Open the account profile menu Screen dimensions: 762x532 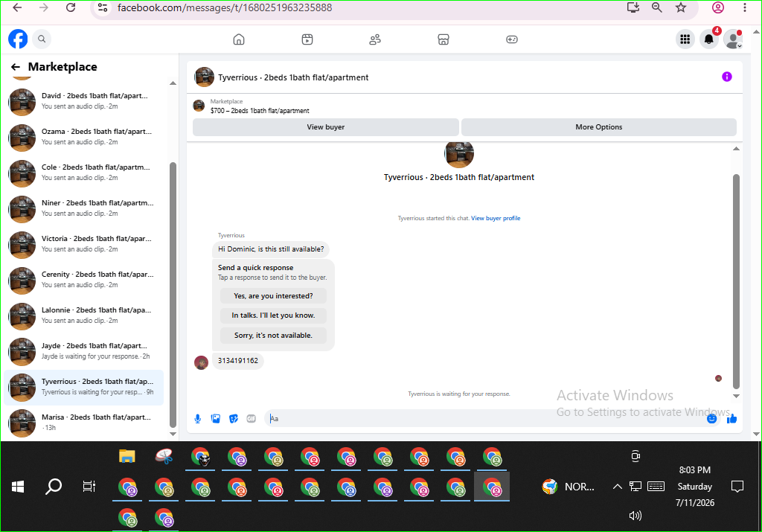[732, 39]
